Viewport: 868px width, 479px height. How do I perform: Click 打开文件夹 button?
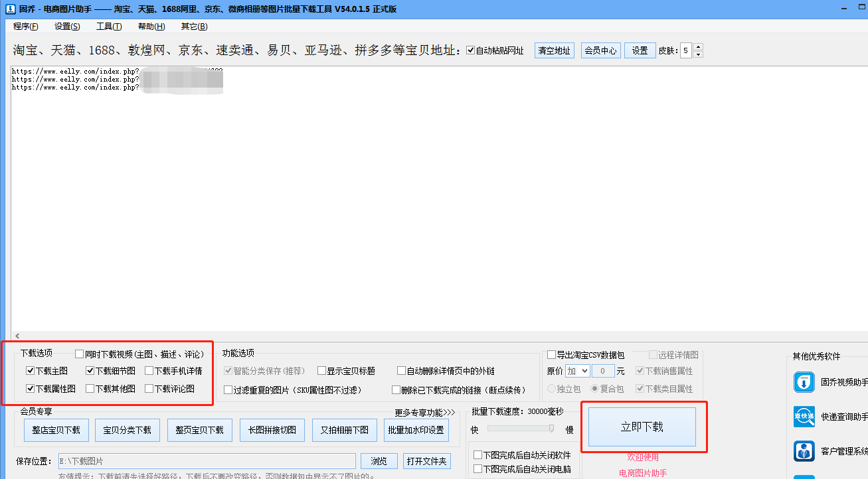coord(427,461)
